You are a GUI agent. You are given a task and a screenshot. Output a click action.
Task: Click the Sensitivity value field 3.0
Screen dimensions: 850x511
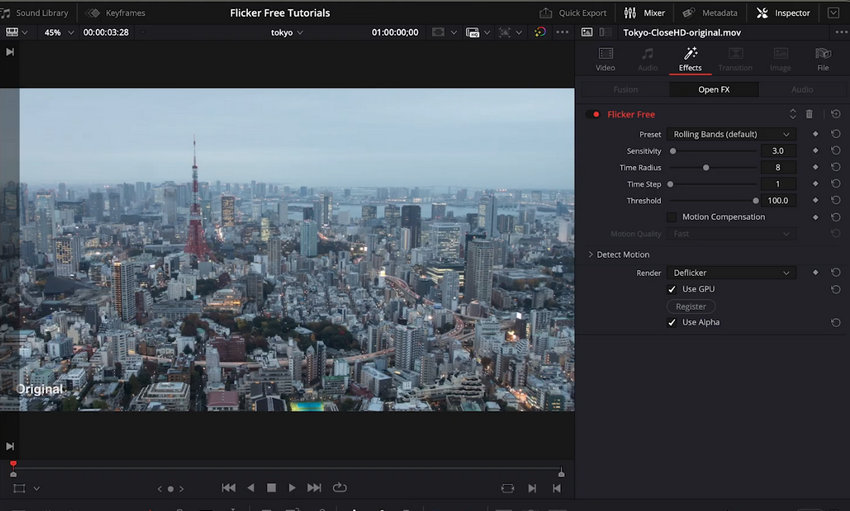click(x=778, y=151)
